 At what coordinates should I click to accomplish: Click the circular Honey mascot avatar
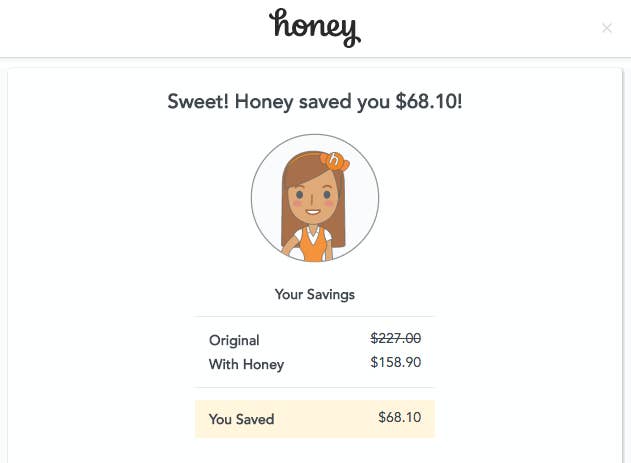[314, 197]
